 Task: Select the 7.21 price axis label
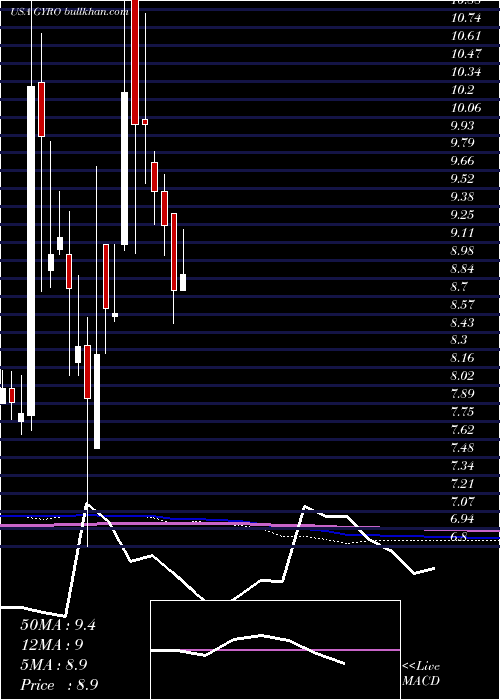(x=462, y=483)
